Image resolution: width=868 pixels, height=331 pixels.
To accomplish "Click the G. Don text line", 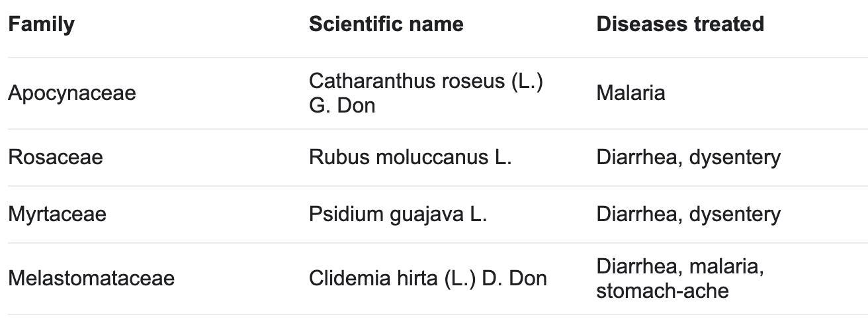I will (342, 106).
